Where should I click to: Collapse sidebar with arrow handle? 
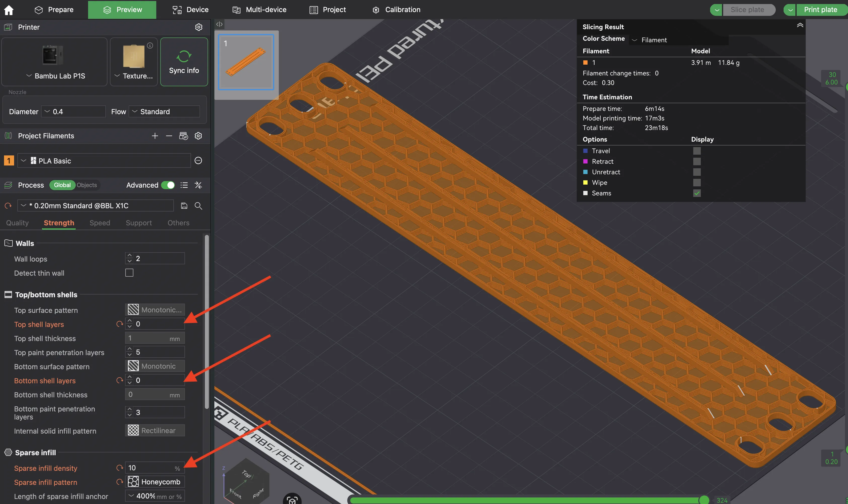pos(219,24)
